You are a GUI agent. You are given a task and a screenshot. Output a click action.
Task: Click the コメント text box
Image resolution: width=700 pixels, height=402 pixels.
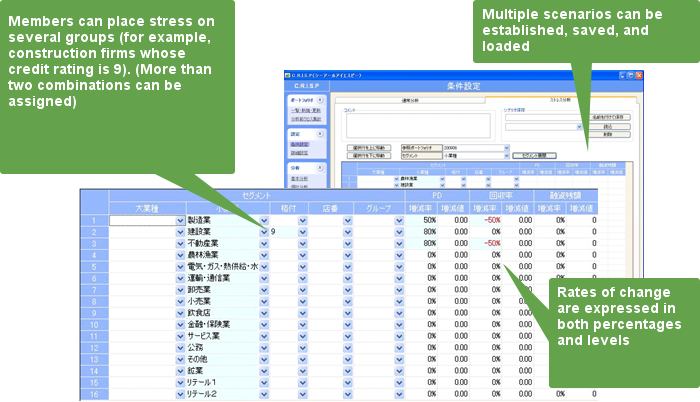click(418, 125)
